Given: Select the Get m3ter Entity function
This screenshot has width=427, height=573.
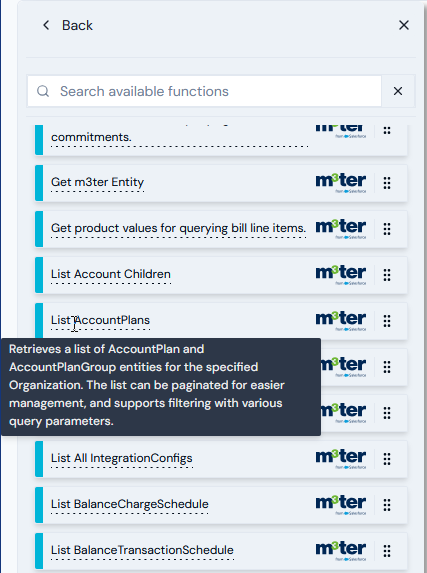Looking at the screenshot, I should pos(97,182).
